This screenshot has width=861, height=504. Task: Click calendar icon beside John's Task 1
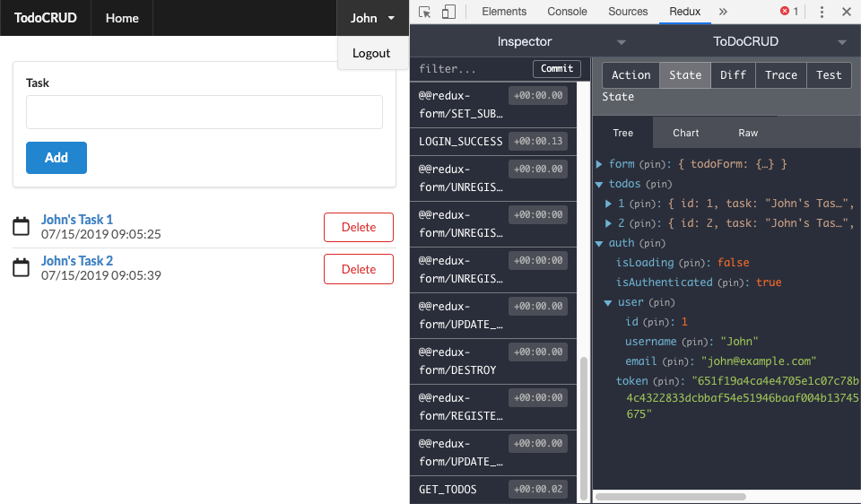(21, 226)
